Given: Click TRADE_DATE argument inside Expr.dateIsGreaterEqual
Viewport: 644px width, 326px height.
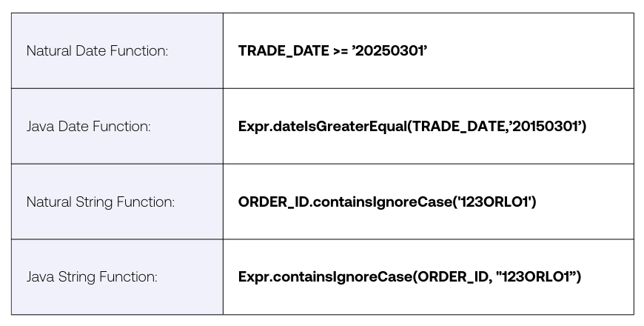Looking at the screenshot, I should point(457,126).
